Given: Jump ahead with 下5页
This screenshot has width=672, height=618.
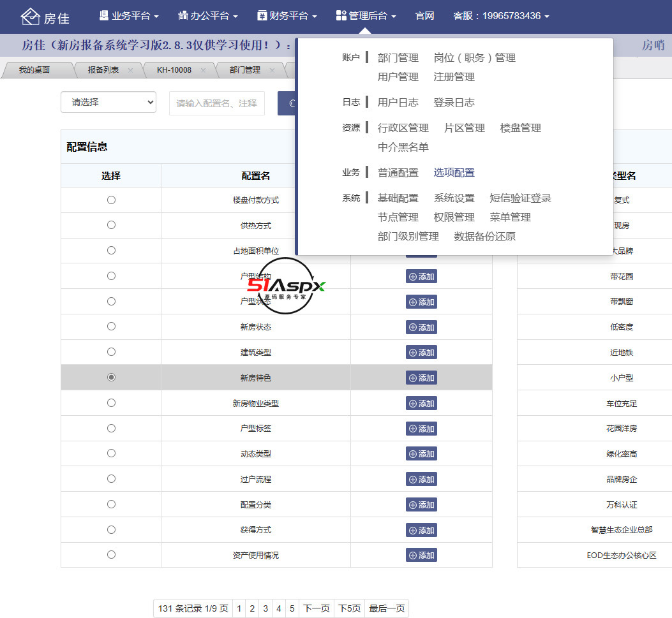Looking at the screenshot, I should point(349,608).
